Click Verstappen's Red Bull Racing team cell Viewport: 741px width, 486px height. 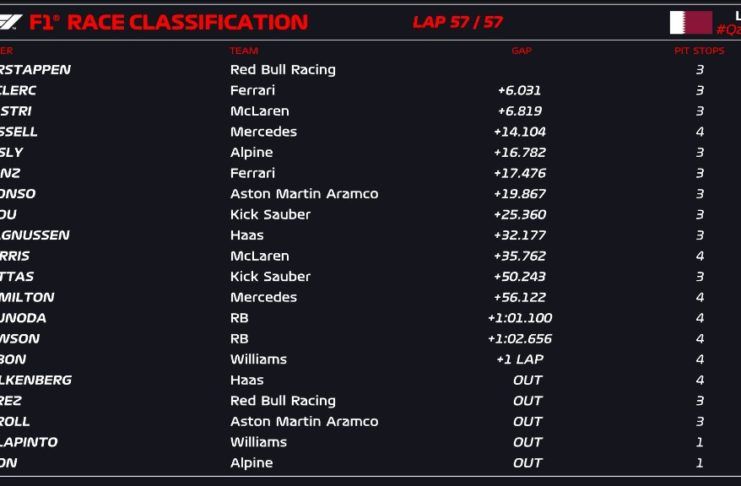(283, 70)
